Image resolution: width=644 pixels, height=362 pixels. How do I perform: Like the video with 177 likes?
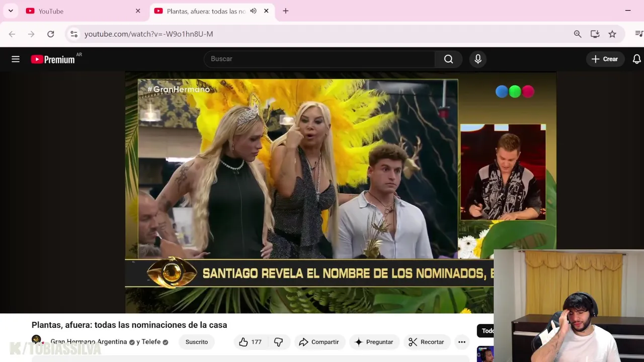click(x=250, y=342)
